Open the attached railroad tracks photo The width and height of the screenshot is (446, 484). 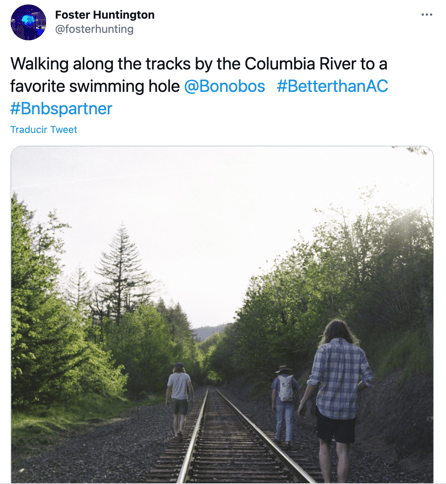[222, 315]
